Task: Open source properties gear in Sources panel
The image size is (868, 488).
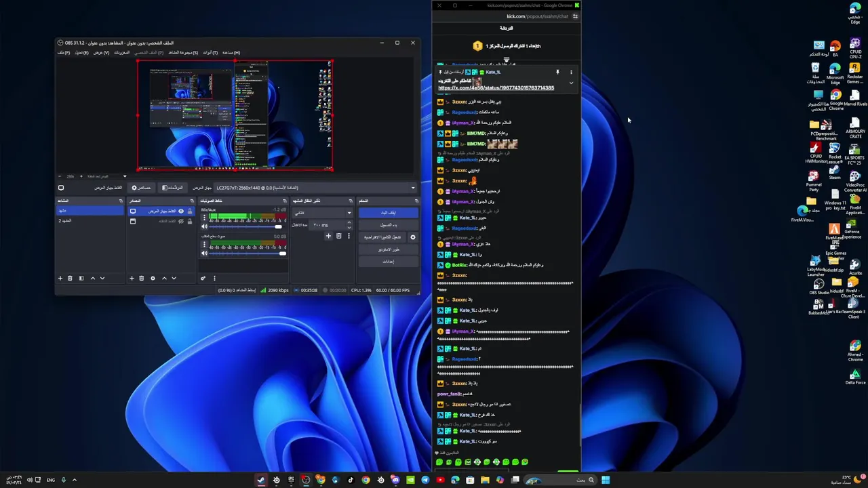Action: coord(153,278)
